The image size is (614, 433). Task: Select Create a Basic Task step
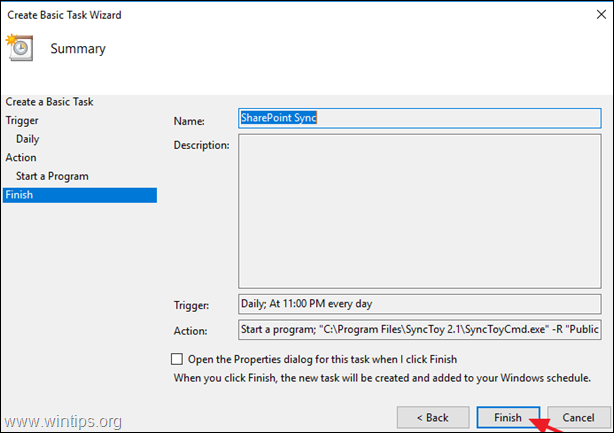(49, 102)
